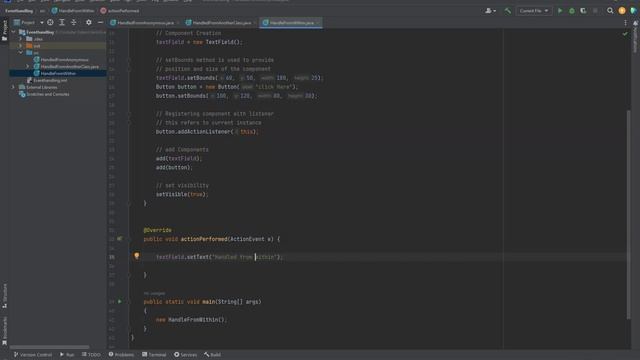Open the code-with-me user icon dropdown
This screenshot has height=360, width=640.
(490, 11)
